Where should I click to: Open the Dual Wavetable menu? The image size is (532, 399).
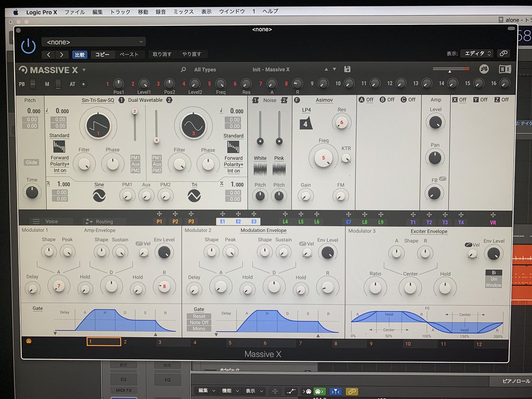[145, 100]
